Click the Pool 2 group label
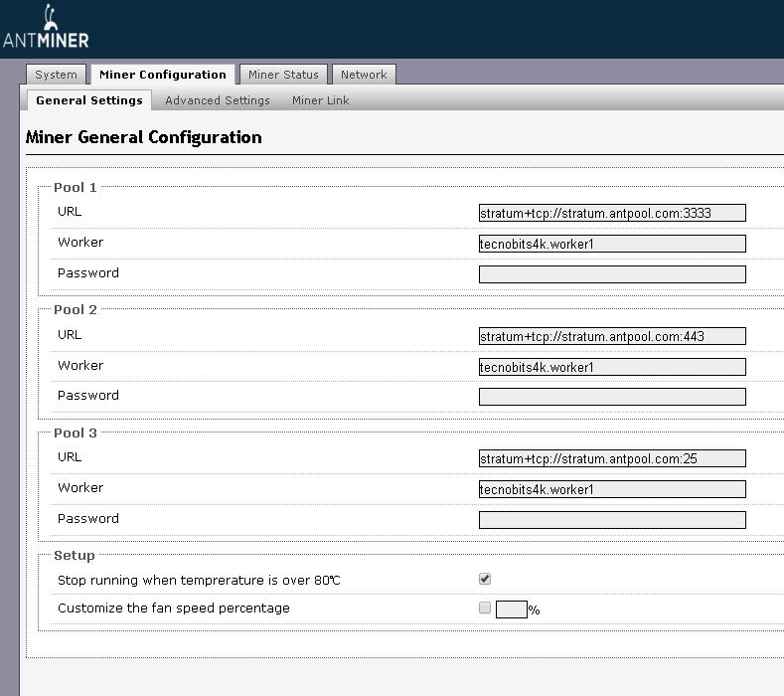Image resolution: width=784 pixels, height=696 pixels. tap(75, 310)
